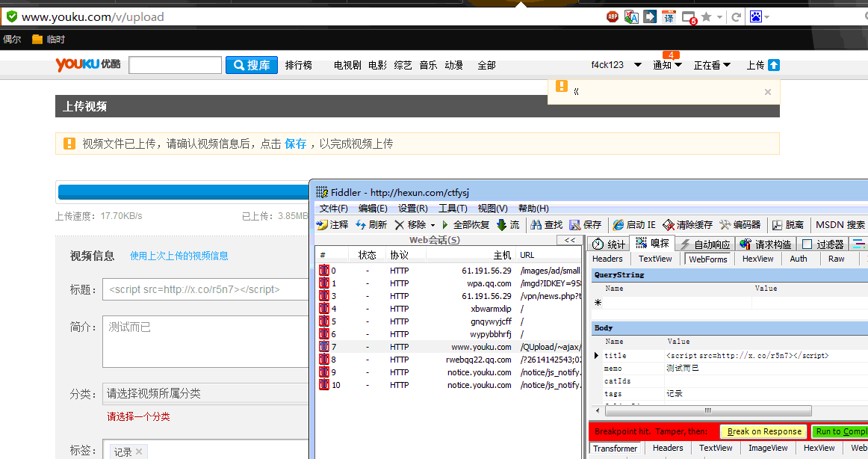Click Fiddler 注释 comment toolbar icon

point(332,225)
